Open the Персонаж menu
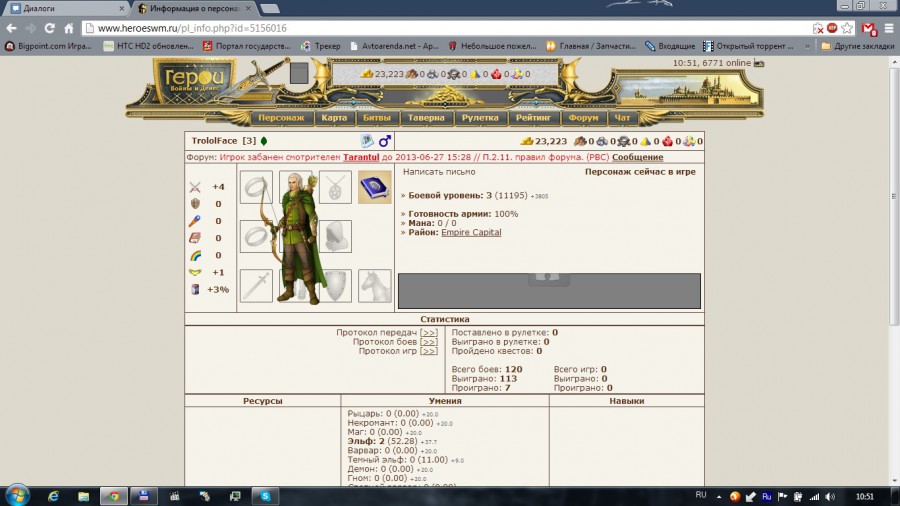Screen dimensions: 900x506 click(281, 118)
